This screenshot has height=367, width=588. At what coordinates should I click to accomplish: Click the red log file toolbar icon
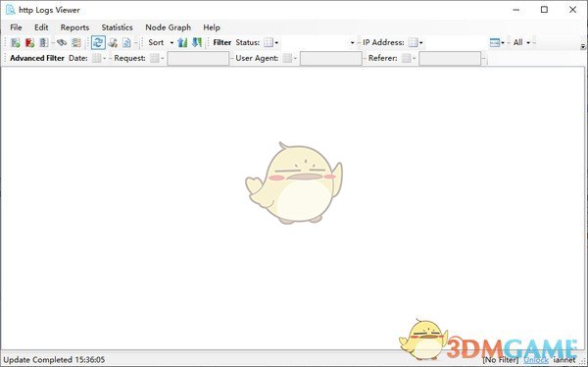[29, 42]
